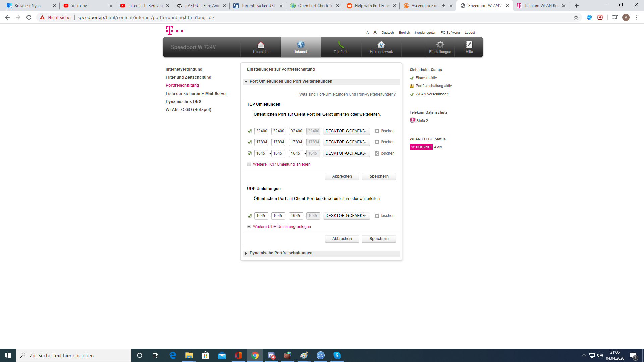Open device dropdown for TCP 17894 rule
The height and width of the screenshot is (362, 644).
pyautogui.click(x=346, y=142)
